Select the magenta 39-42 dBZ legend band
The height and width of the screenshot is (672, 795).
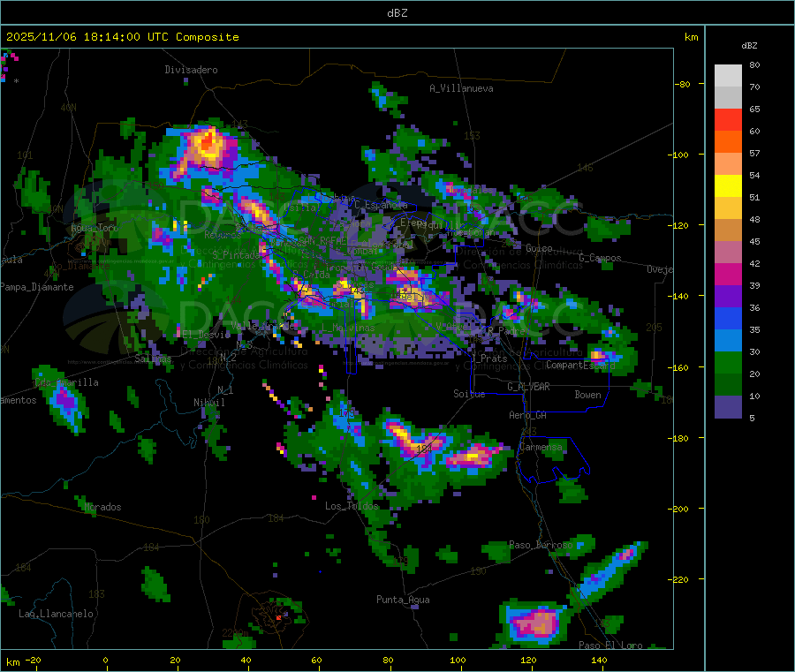tap(728, 274)
